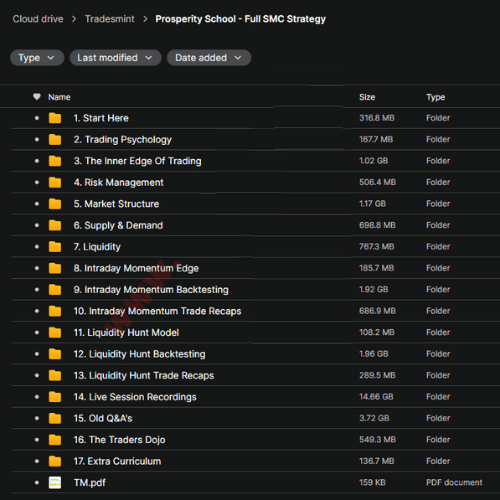The width and height of the screenshot is (500, 500).
Task: Click the folder icon for 5. Market Structure
Action: [x=55, y=204]
